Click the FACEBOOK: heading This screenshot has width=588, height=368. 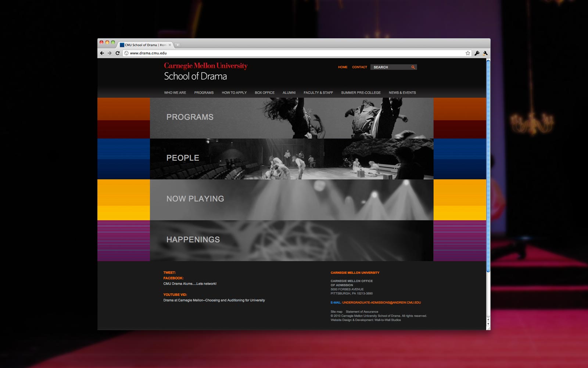[x=173, y=278]
